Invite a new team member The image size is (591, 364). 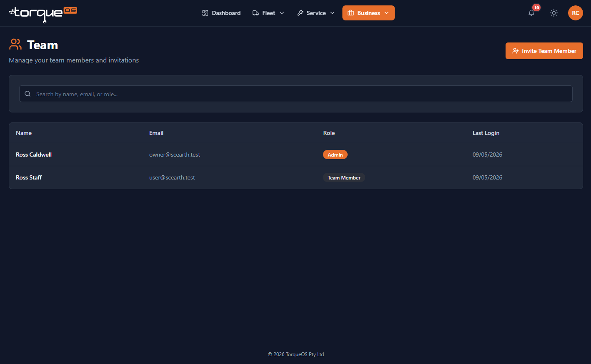(x=544, y=51)
